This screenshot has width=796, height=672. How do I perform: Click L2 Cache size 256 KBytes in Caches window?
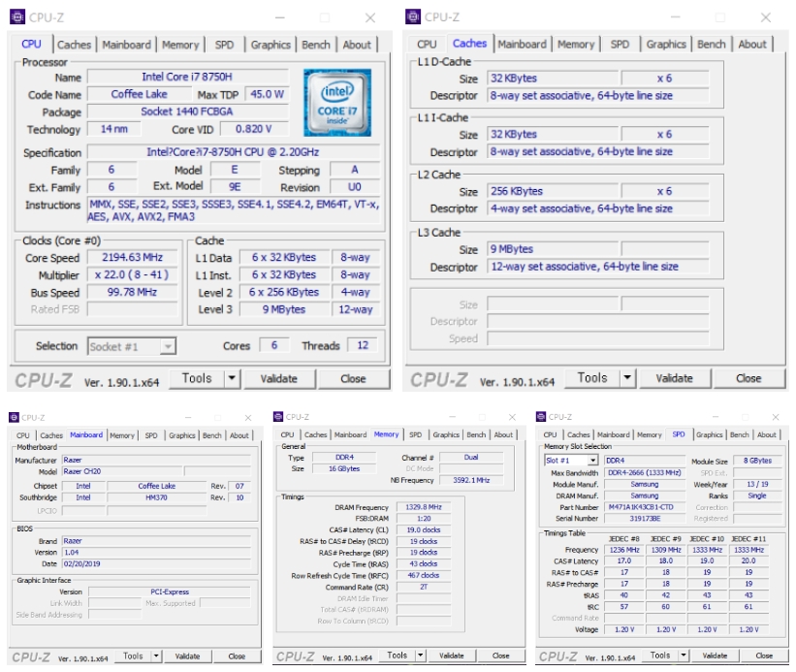[x=553, y=191]
